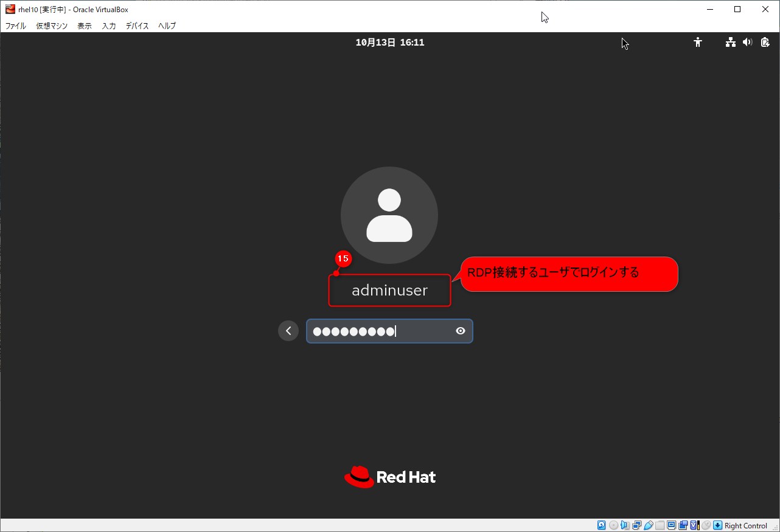The height and width of the screenshot is (532, 780).
Task: Open the デバイス menu
Action: [137, 26]
